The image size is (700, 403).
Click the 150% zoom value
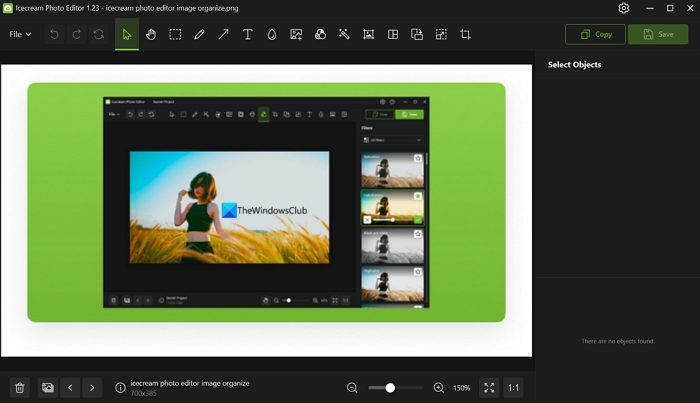click(462, 388)
